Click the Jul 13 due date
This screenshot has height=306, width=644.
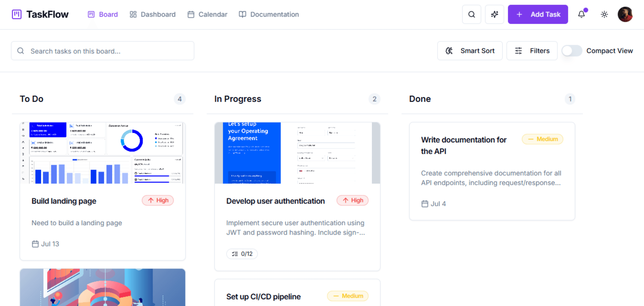[x=45, y=244]
